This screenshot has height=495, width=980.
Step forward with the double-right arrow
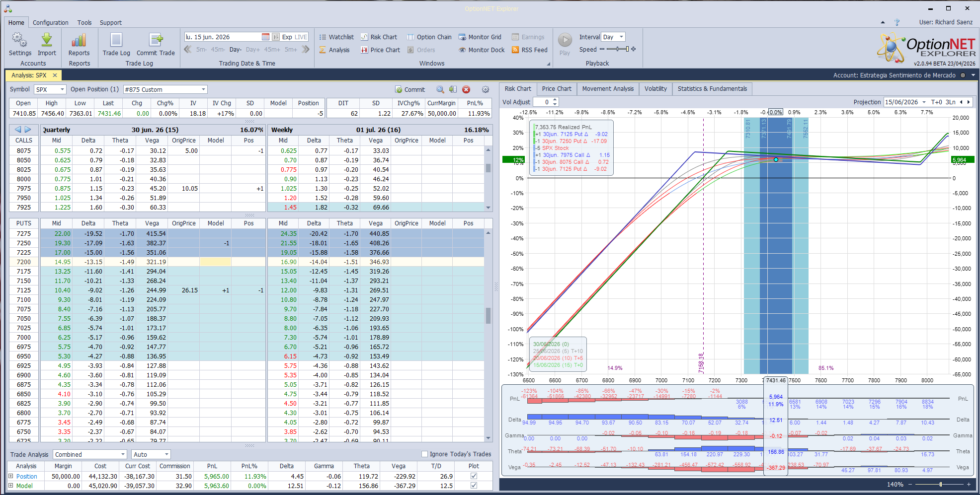[x=306, y=49]
